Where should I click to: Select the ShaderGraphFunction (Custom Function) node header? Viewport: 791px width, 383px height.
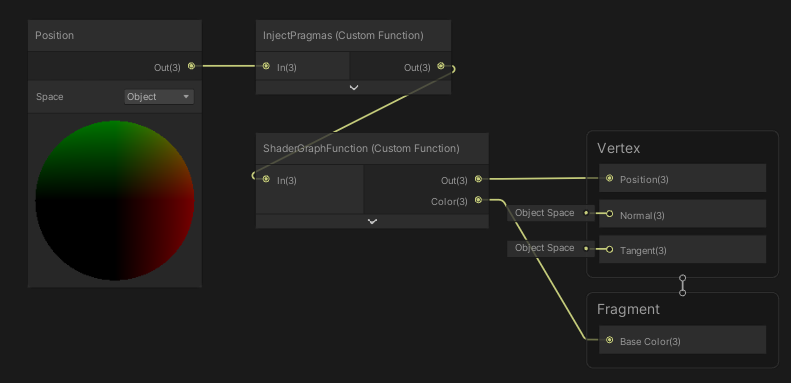click(372, 148)
